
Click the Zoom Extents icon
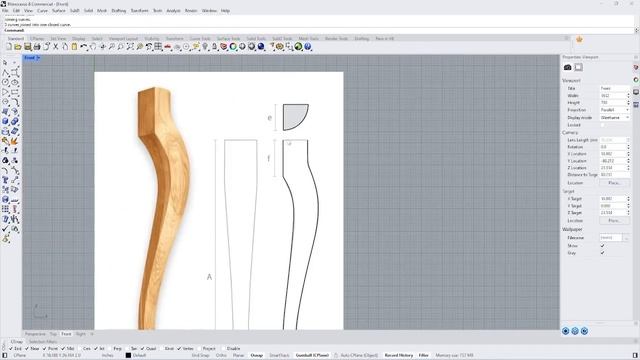coord(130,47)
